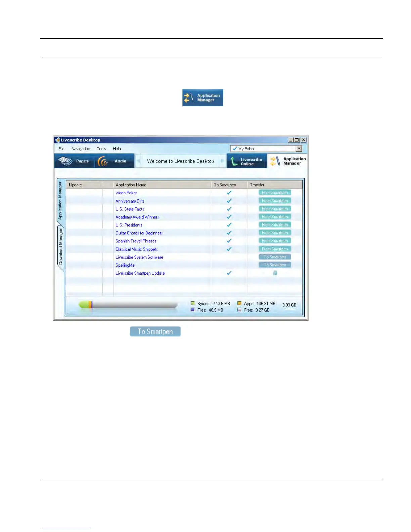Close the Livescribe Desktop window
Image resolution: width=411 pixels, height=532 pixels.
pos(303,140)
